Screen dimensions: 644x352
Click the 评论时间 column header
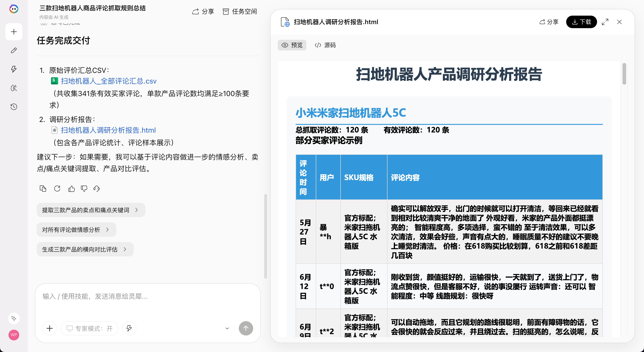tap(305, 177)
